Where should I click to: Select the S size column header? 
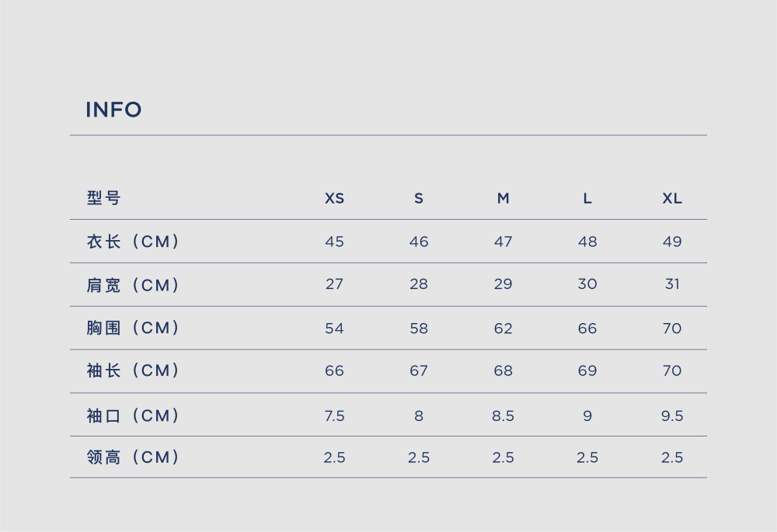pos(419,198)
